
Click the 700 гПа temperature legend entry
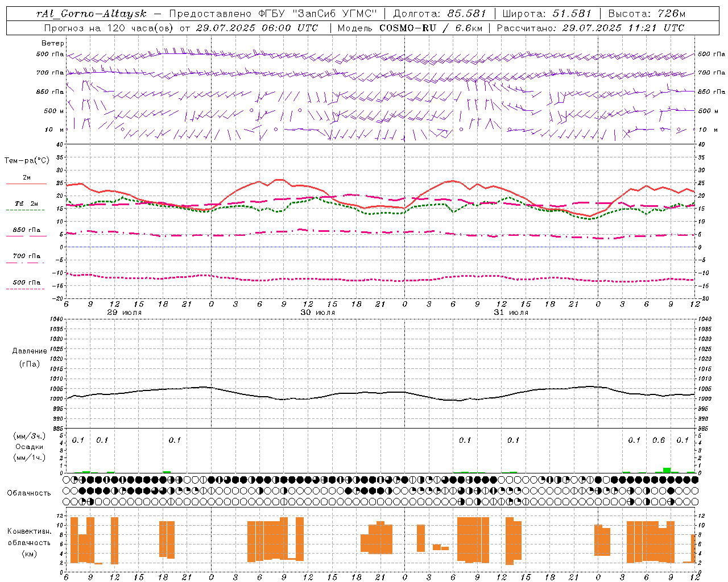pos(26,256)
